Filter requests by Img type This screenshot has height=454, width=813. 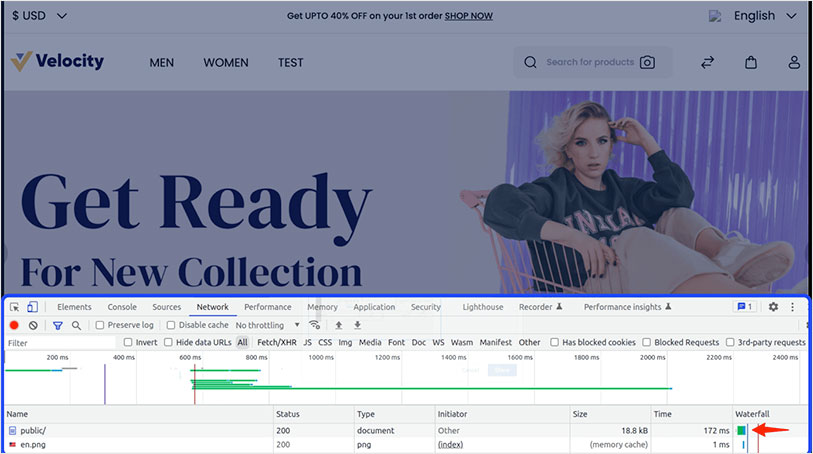(x=345, y=343)
